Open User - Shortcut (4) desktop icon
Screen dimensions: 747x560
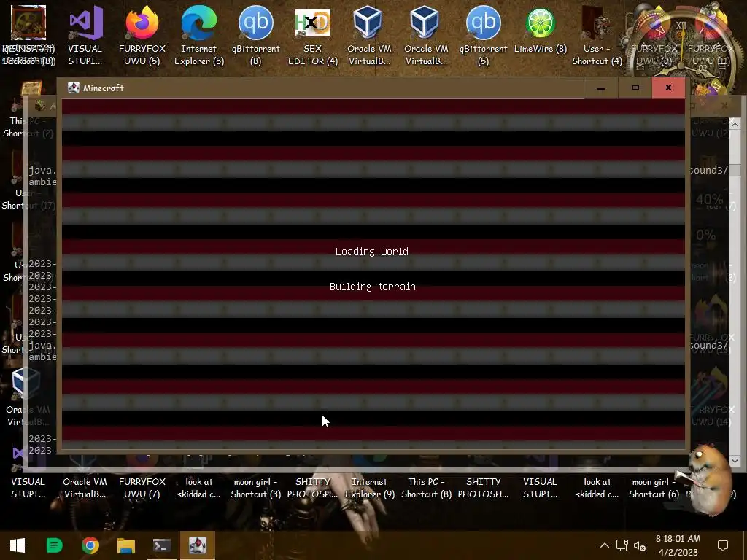tap(597, 36)
